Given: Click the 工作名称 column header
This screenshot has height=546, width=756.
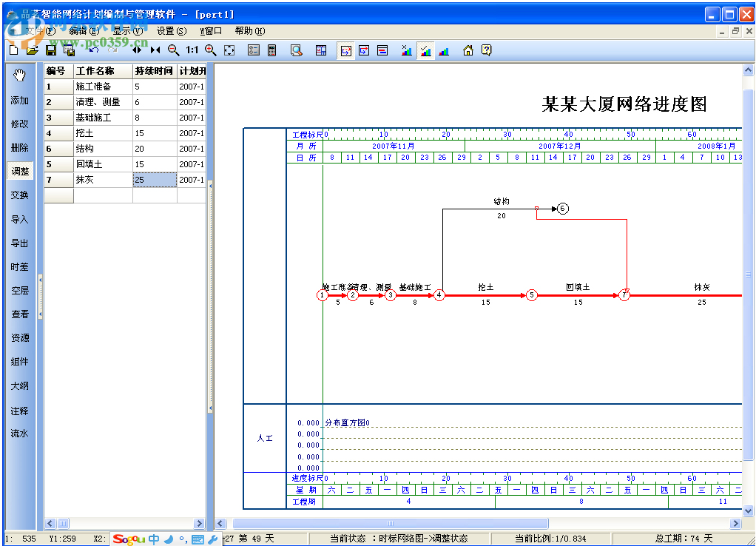Looking at the screenshot, I should 103,71.
